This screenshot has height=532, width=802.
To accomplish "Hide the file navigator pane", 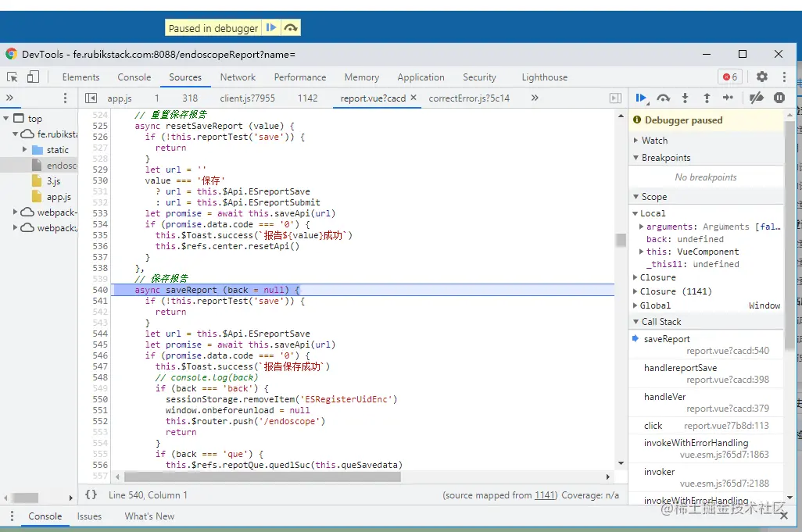I will tap(91, 98).
